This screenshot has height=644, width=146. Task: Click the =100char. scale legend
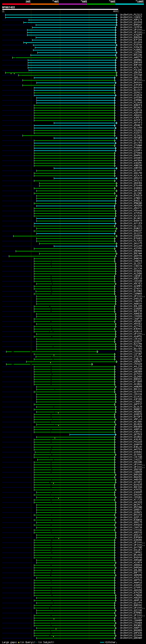pyautogui.click(x=109, y=642)
